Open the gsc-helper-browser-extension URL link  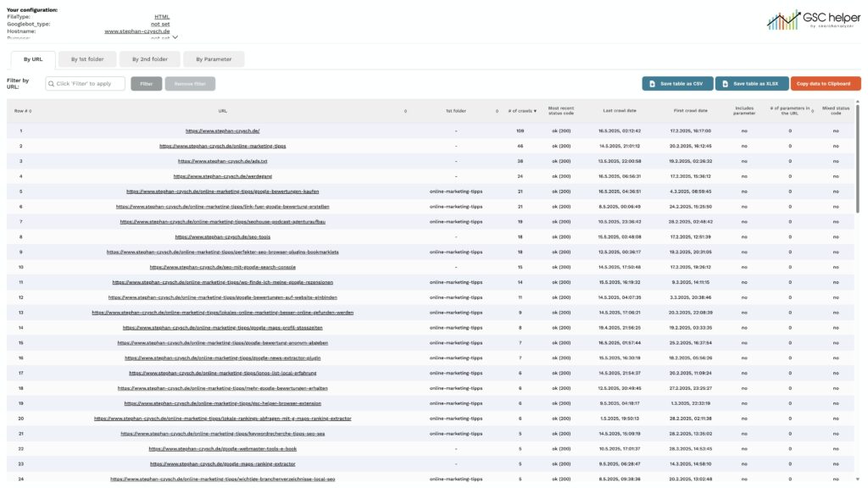coord(223,403)
